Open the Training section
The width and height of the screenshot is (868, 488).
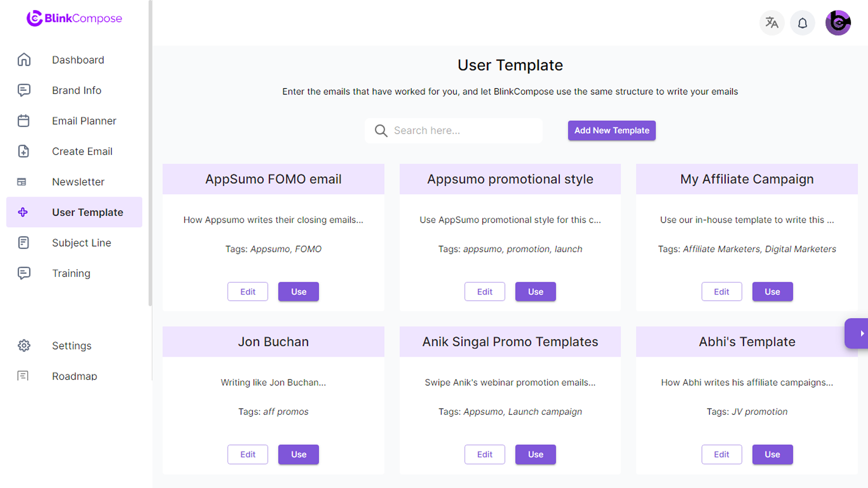click(x=71, y=273)
